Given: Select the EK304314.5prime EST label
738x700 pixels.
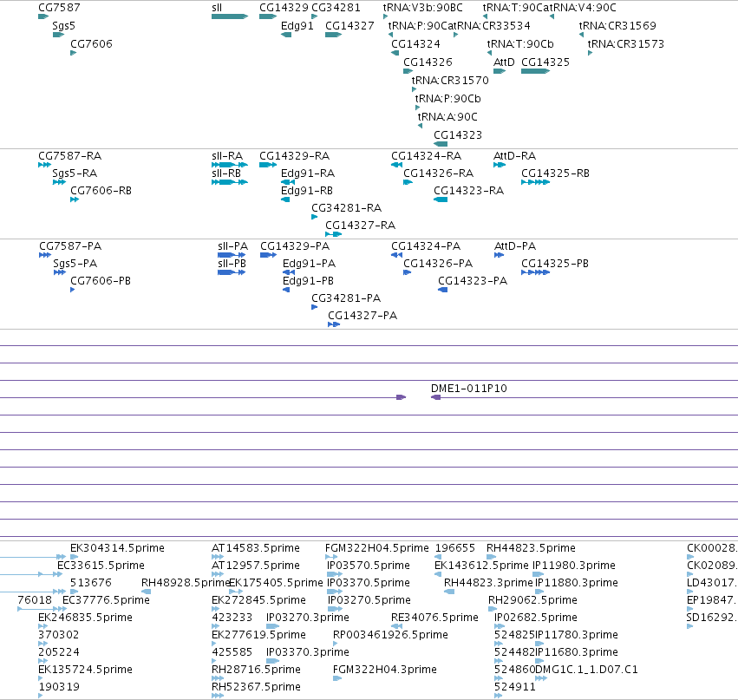Looking at the screenshot, I should point(118,548).
